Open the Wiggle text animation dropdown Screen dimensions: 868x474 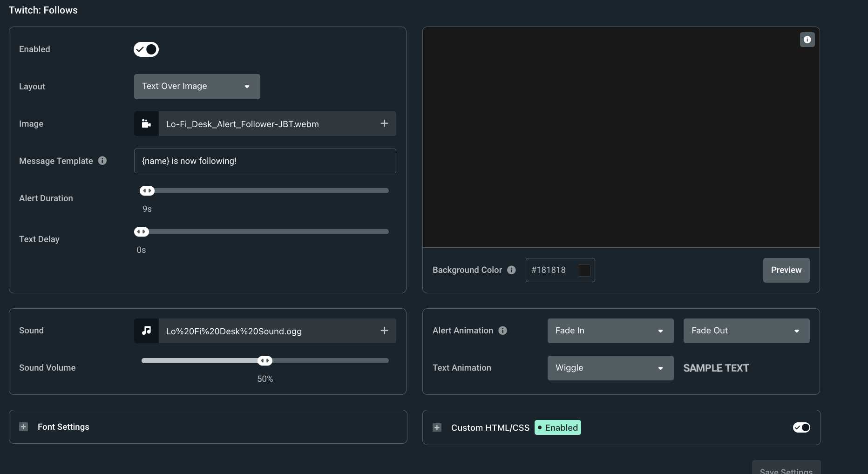point(610,368)
